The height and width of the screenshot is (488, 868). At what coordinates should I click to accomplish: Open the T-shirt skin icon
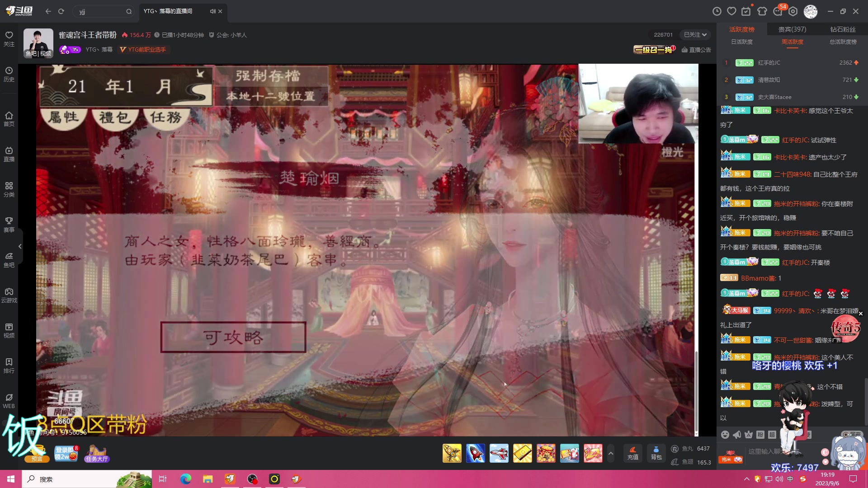[x=762, y=11]
